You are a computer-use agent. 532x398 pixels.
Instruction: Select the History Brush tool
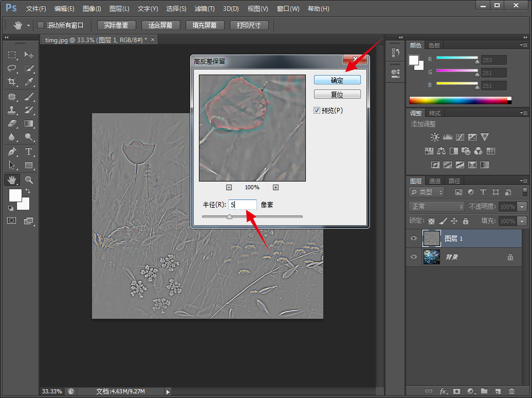[29, 110]
